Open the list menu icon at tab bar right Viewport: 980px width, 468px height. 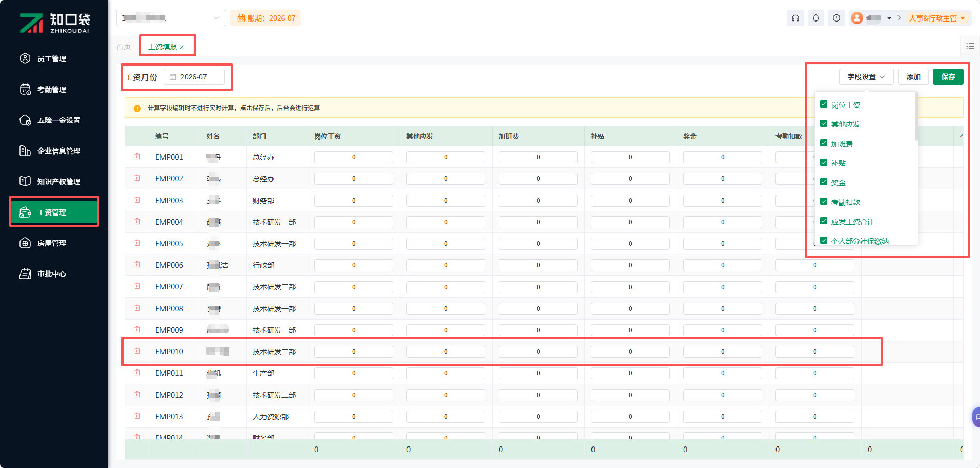tap(970, 46)
